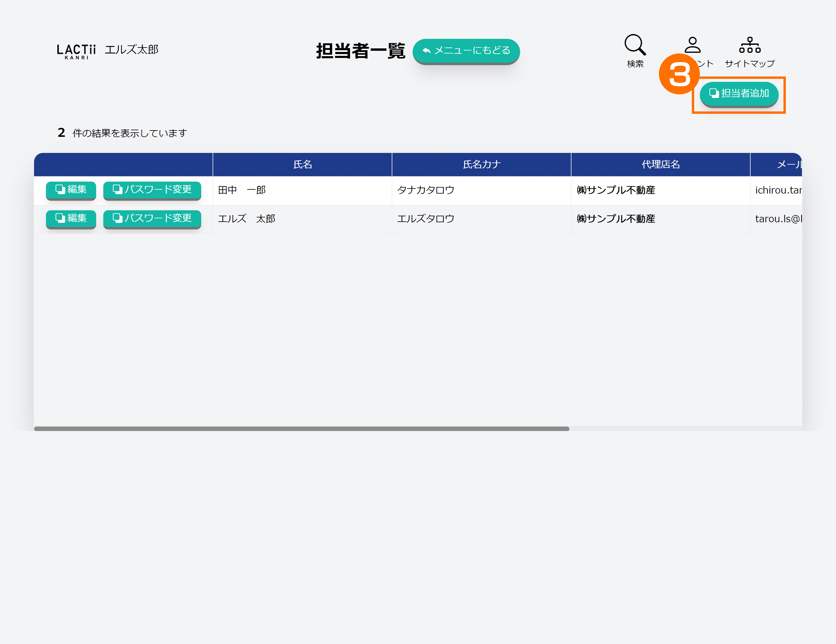836x644 pixels.
Task: Click 編集 icon for 田中 一郎
Action: click(60, 189)
